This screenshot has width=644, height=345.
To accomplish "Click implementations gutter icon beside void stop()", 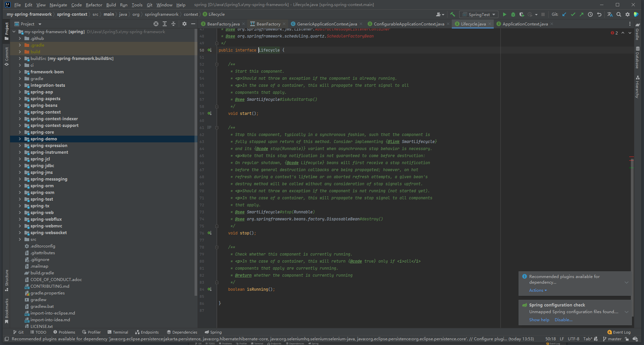I will (210, 233).
